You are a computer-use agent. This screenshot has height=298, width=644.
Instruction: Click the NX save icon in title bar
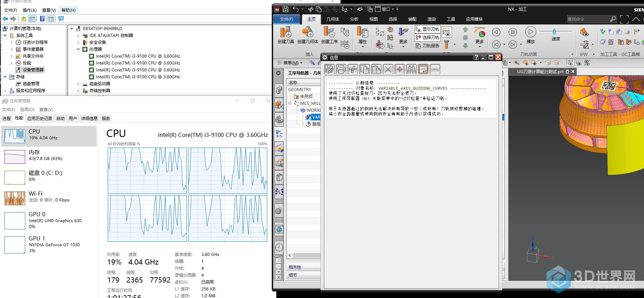click(286, 9)
